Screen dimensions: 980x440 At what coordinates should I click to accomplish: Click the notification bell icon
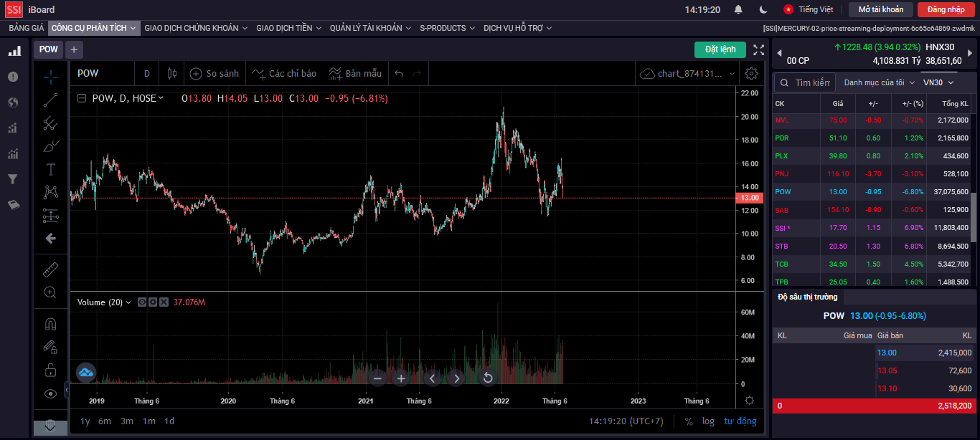[x=738, y=9]
